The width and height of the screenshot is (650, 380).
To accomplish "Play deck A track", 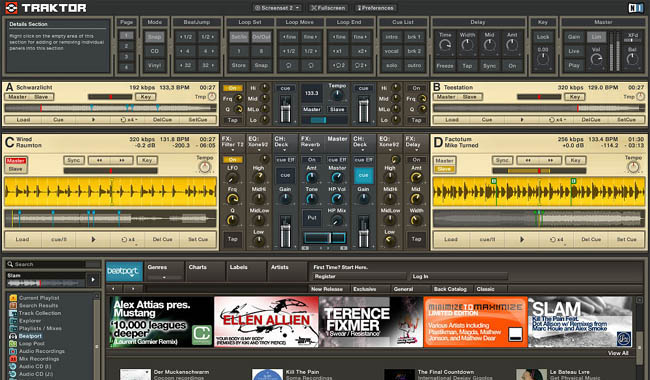I will [x=93, y=120].
